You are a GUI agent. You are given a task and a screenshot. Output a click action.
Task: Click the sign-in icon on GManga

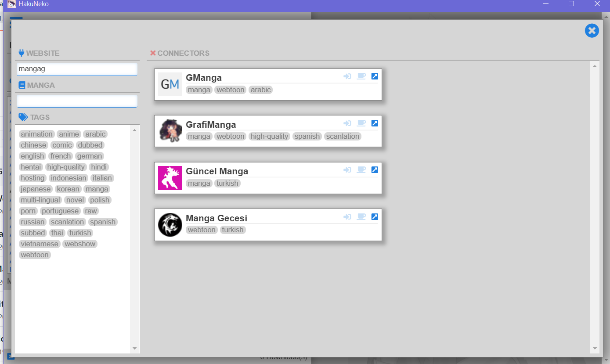tap(347, 76)
